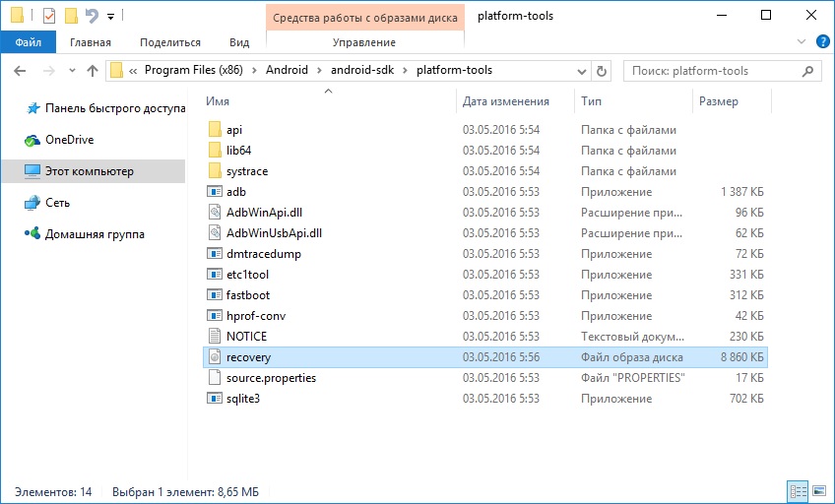
Task: Click the recovery disk image file icon
Action: 216,357
